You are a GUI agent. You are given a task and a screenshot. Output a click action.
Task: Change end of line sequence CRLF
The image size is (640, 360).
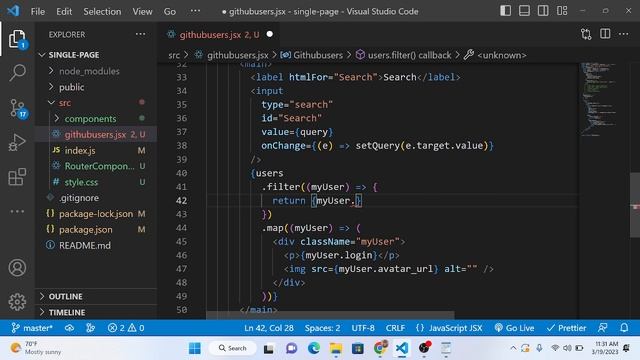click(x=395, y=328)
